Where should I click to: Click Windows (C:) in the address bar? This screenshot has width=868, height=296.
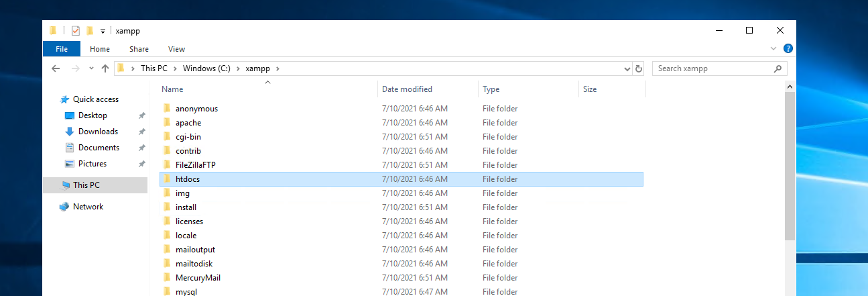point(206,68)
